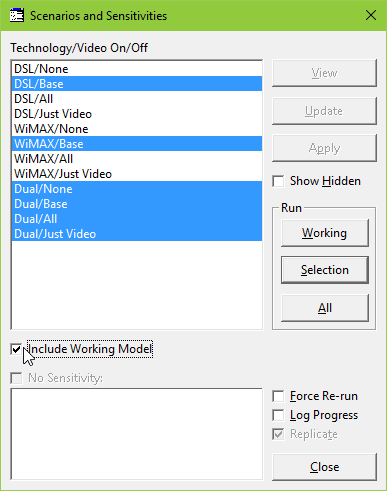Pick WiMAX/None in the list

(137, 129)
